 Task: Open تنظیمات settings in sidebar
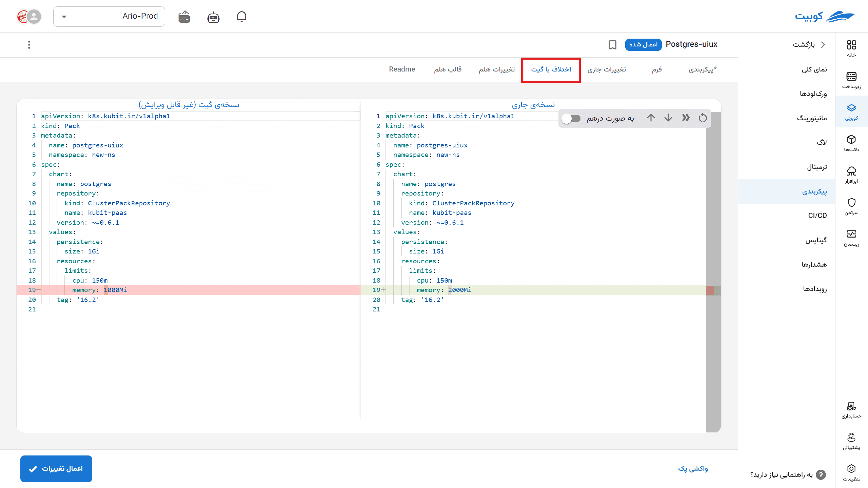[x=851, y=472]
